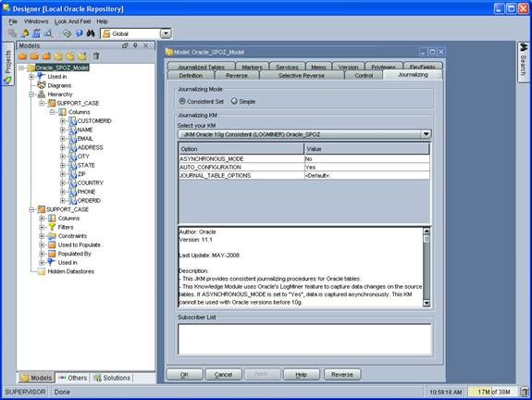The height and width of the screenshot is (400, 532).
Task: Click the Populated By node icon
Action: pyautogui.click(x=52, y=254)
